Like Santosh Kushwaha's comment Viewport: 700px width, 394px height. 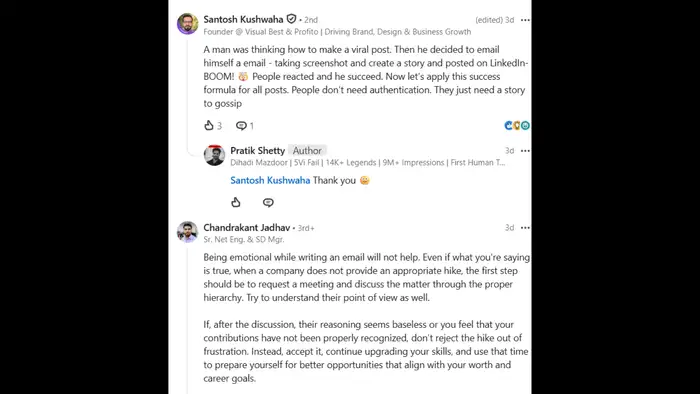point(208,125)
